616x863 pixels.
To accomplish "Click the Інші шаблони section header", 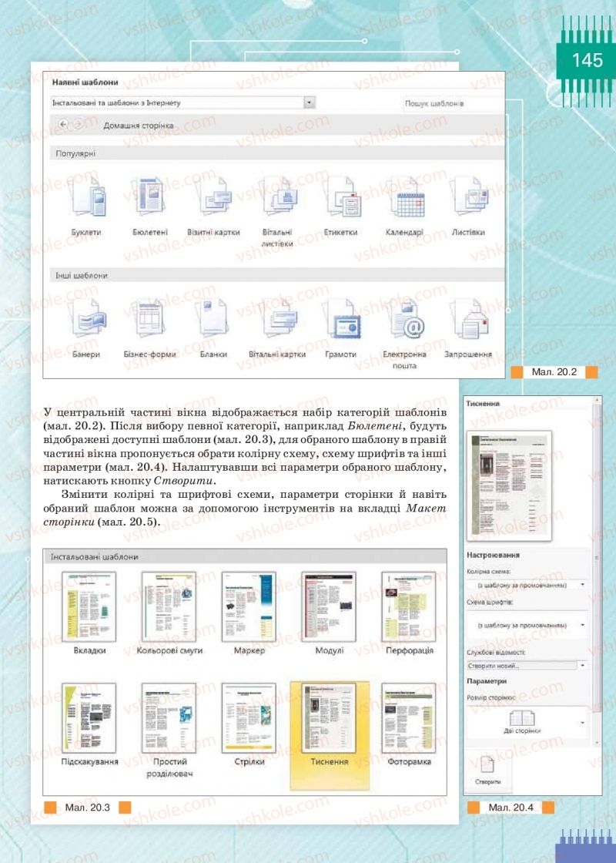I will (278, 275).
